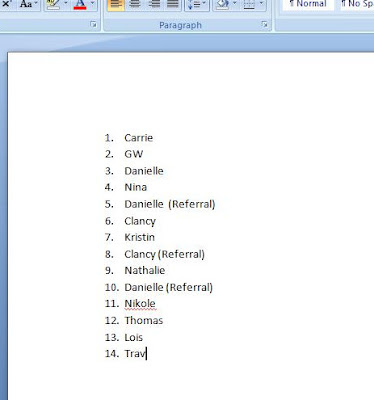Apply paragraph shading with paint bucket

[223, 4]
